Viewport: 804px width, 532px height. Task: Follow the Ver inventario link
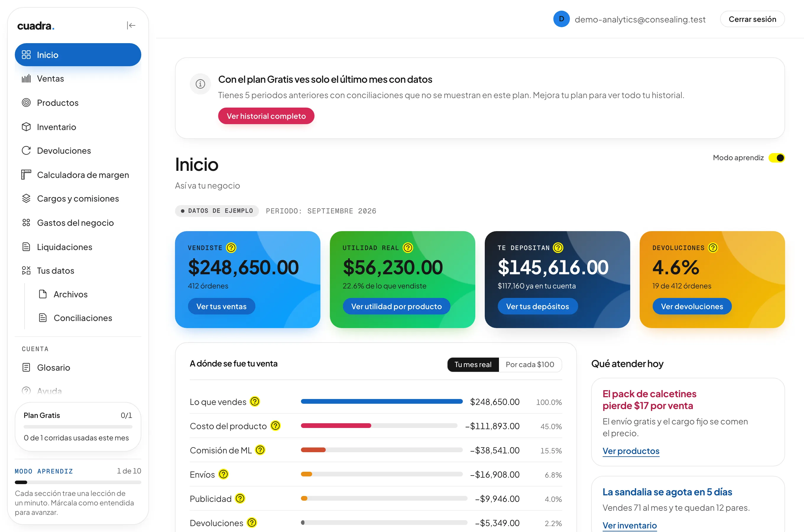click(629, 525)
